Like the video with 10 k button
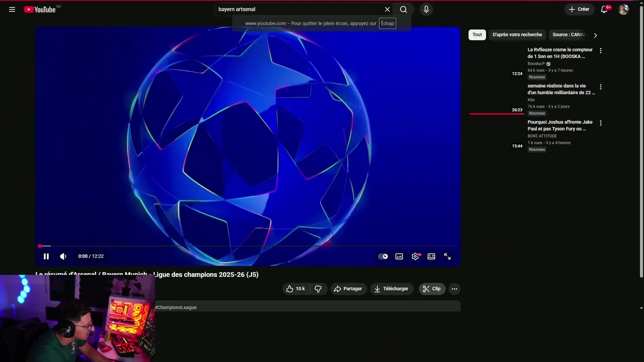This screenshot has width=644, height=362. tap(295, 289)
